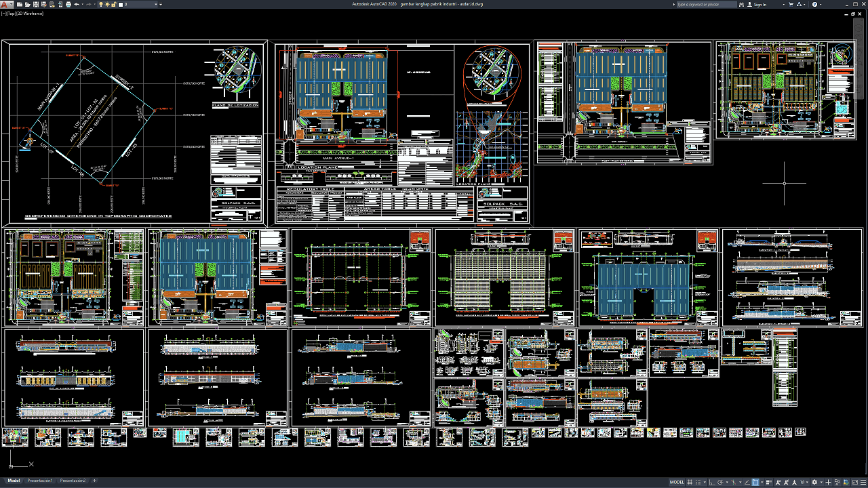Click the white layer color swatch
Image resolution: width=868 pixels, height=488 pixels.
(121, 5)
